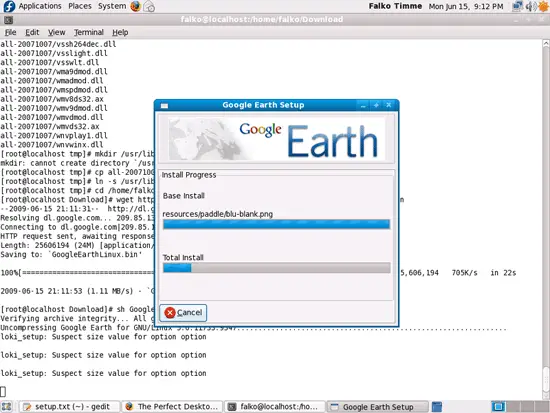Open the terminal View menu
550x413 pixels.
point(56,32)
